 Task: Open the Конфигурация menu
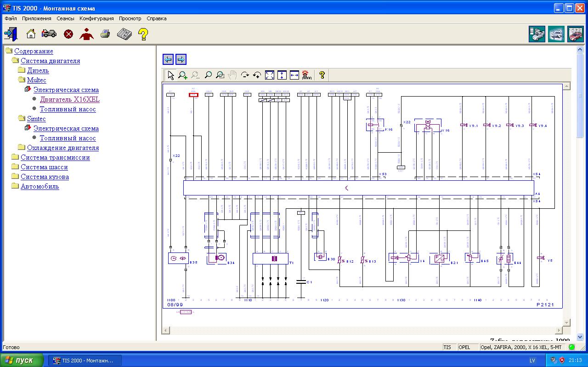pos(96,18)
